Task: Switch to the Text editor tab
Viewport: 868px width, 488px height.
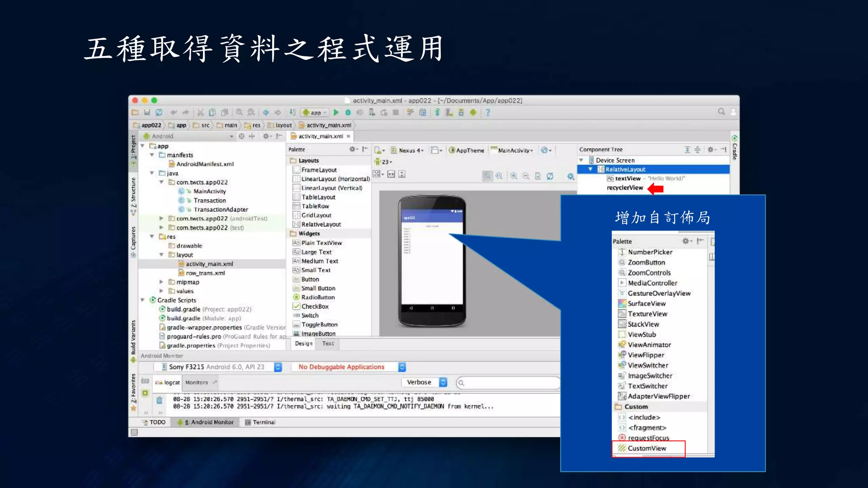Action: coord(328,344)
